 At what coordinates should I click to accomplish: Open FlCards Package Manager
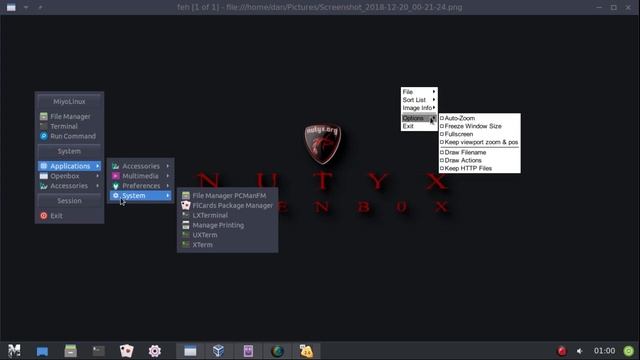click(x=228, y=205)
